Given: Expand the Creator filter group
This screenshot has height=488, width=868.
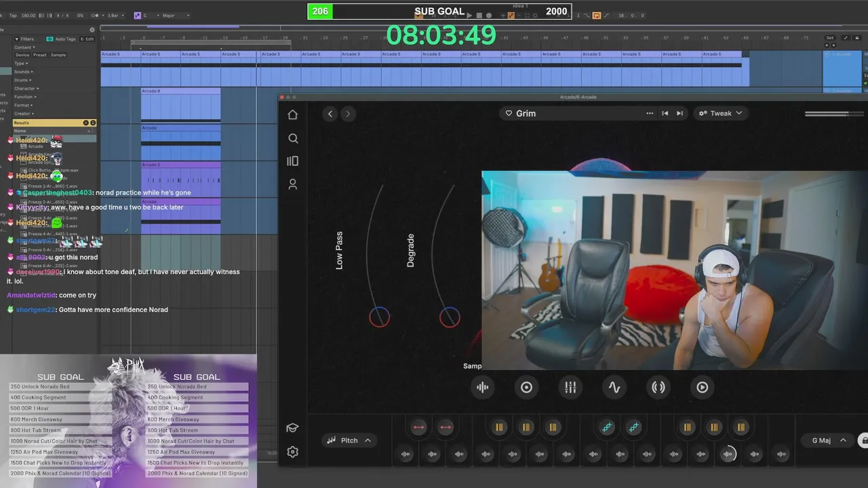Looking at the screenshot, I should point(24,113).
